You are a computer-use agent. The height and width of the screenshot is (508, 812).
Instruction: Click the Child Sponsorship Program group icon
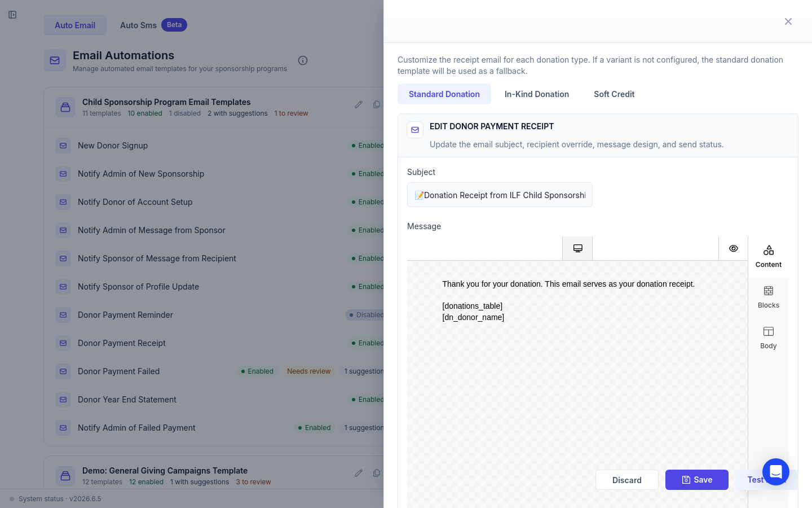click(65, 107)
